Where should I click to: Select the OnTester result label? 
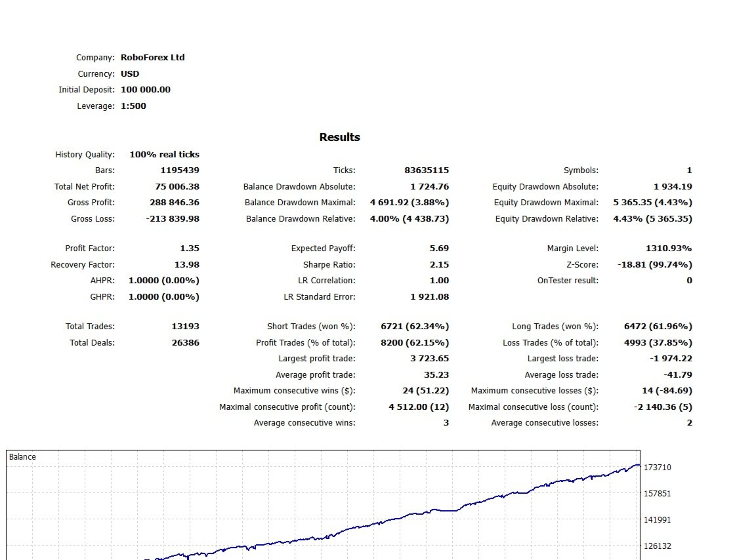(x=568, y=281)
